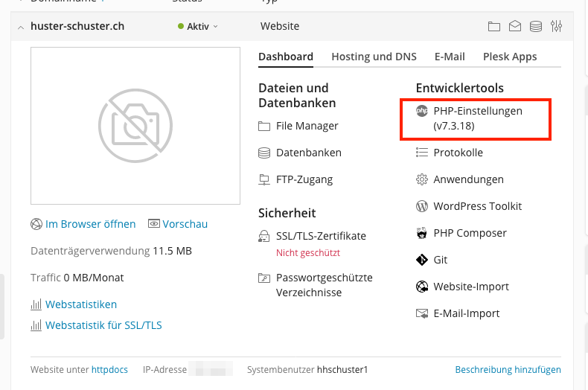Click the website screenshot placeholder thumbnail
Screen dimensions: 588x390
pos(135,126)
